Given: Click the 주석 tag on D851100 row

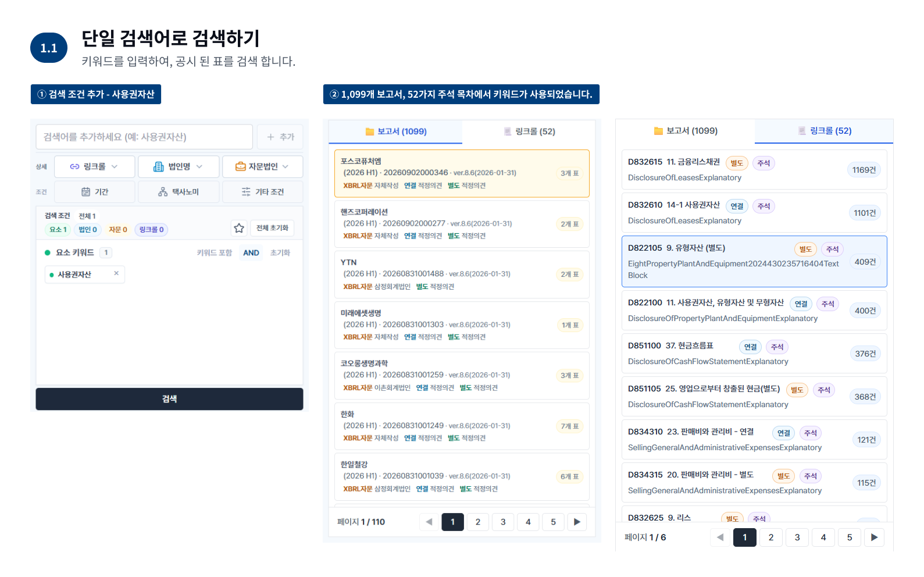Looking at the screenshot, I should point(777,347).
